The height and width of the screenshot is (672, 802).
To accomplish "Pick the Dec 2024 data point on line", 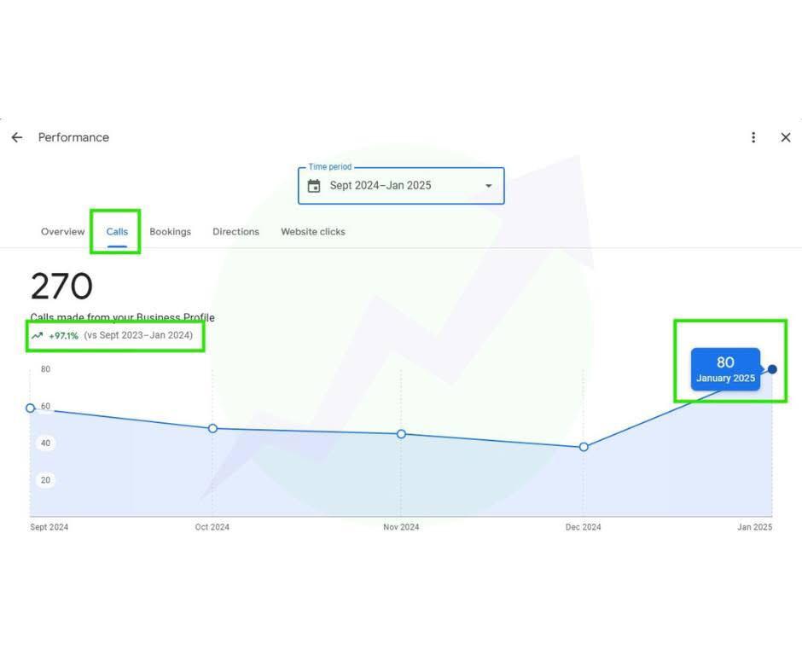I will click(584, 447).
